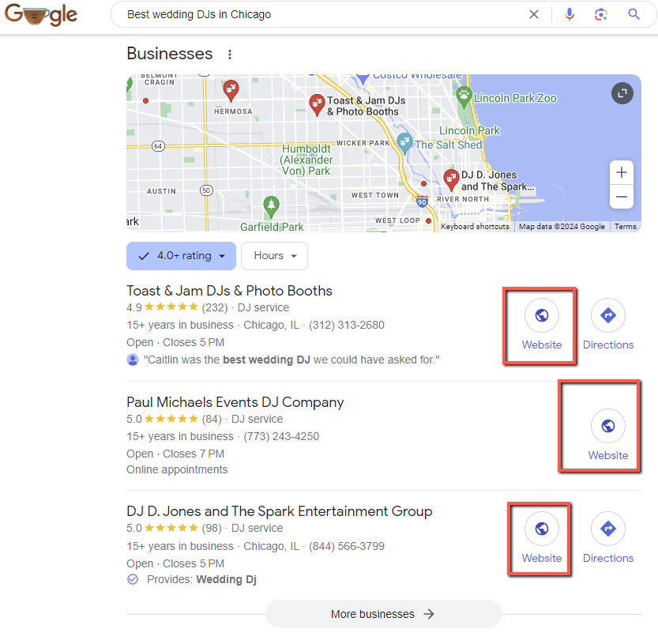Open Google Lens image search icon
The height and width of the screenshot is (644, 658).
pos(601,14)
